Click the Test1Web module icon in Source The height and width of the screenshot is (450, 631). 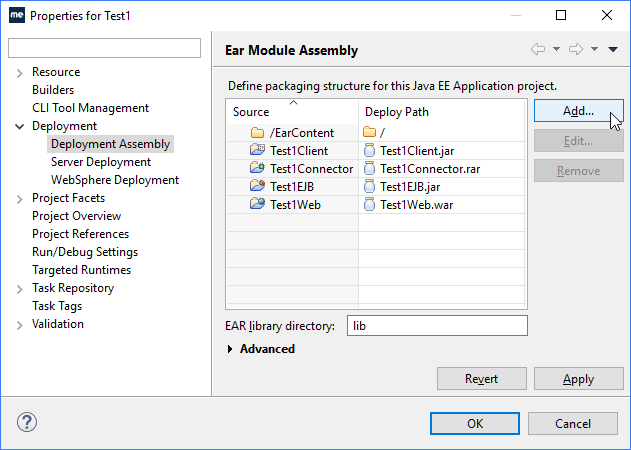point(257,205)
